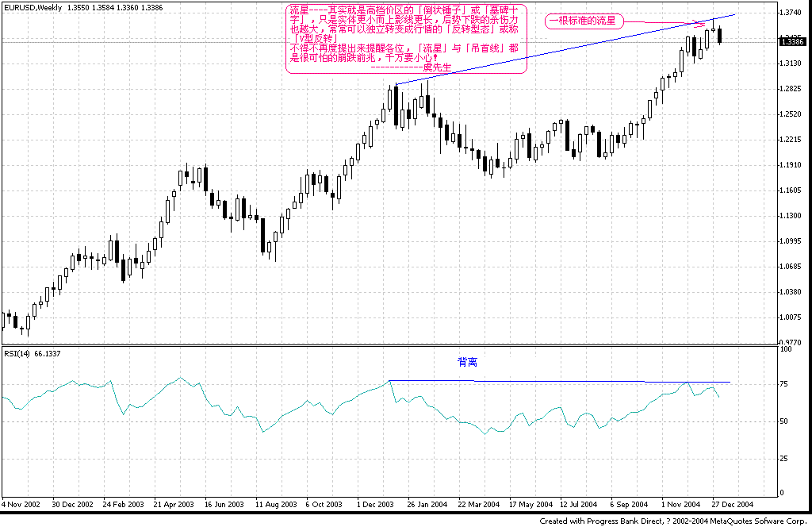This screenshot has height=527, width=812.
Task: Click the 虞先生 signature in the pink note
Action: coord(438,67)
